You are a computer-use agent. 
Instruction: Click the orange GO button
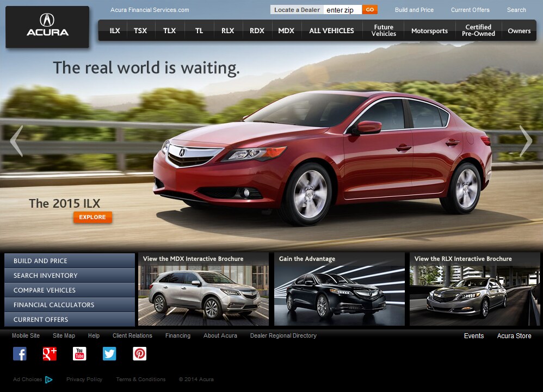tap(370, 10)
